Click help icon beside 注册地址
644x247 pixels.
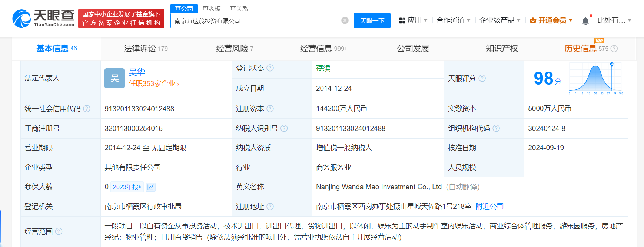click(270, 207)
